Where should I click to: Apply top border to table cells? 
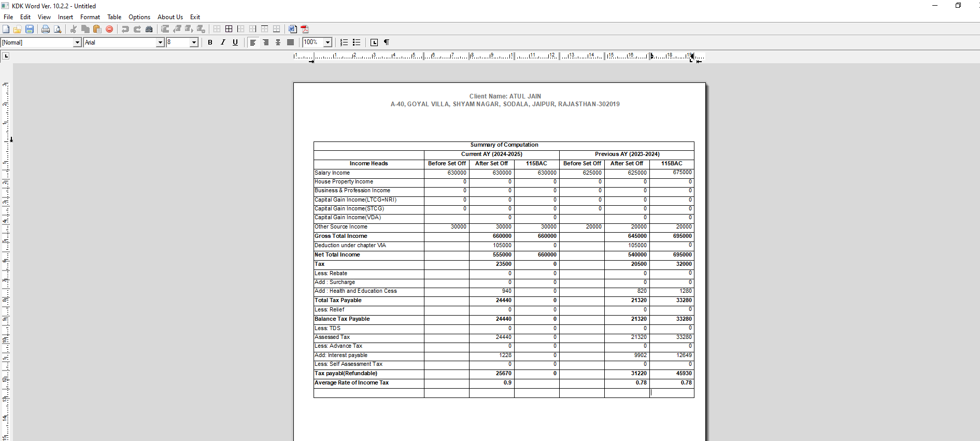coord(264,29)
